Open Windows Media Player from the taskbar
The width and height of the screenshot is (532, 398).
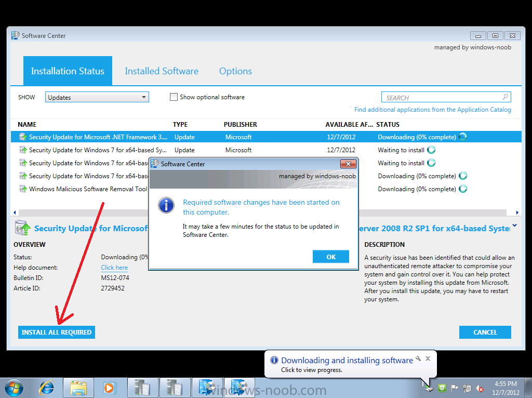(x=110, y=388)
